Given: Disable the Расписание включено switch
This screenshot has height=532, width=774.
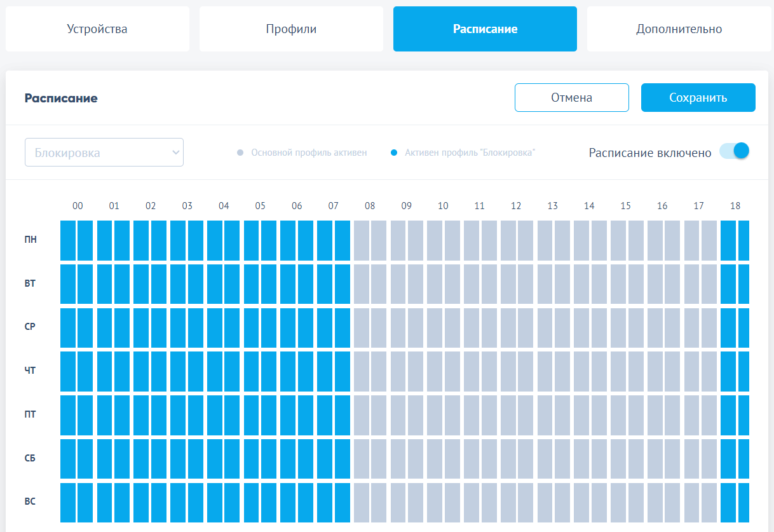Looking at the screenshot, I should [x=734, y=151].
